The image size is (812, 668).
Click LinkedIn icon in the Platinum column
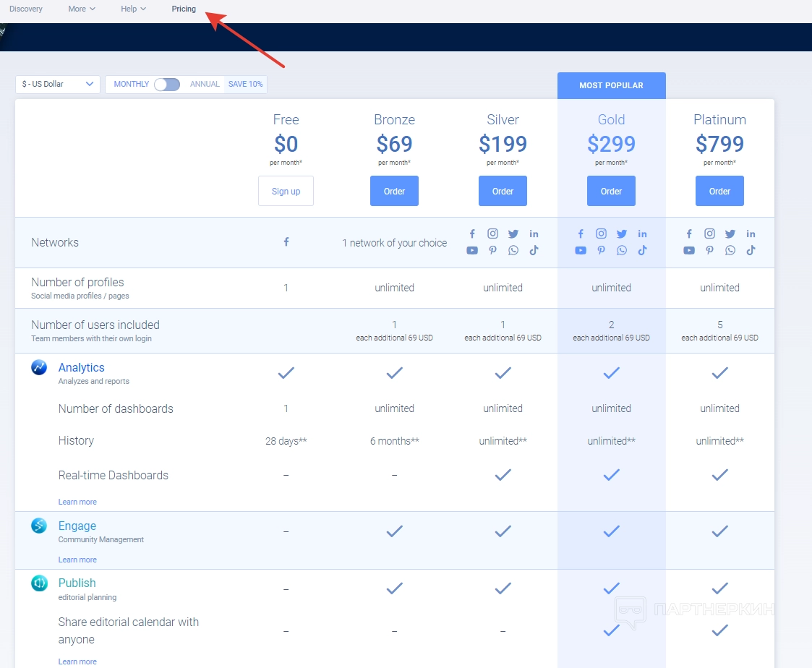point(751,234)
